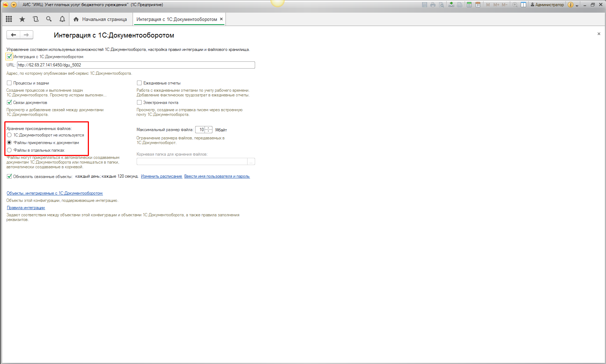This screenshot has height=364, width=606.
Task: Expand the arrow beside the info icon
Action: click(577, 5)
